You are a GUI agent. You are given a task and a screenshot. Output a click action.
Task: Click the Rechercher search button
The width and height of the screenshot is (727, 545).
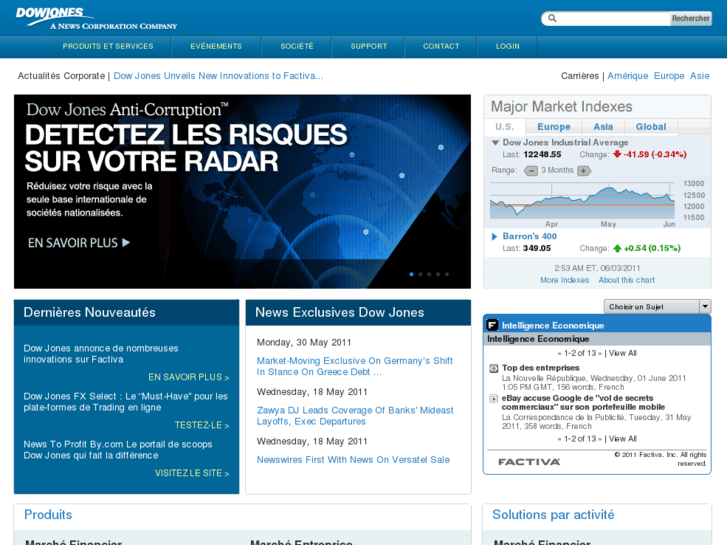pos(690,19)
